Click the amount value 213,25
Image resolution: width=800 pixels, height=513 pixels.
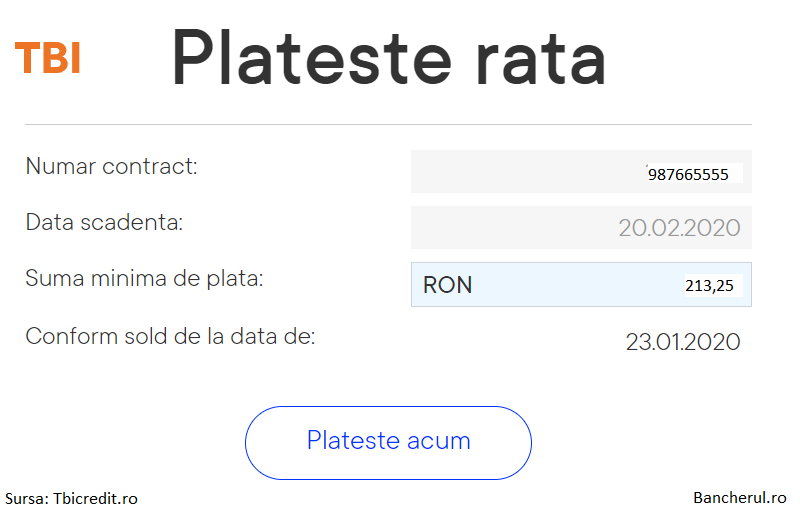(x=709, y=286)
